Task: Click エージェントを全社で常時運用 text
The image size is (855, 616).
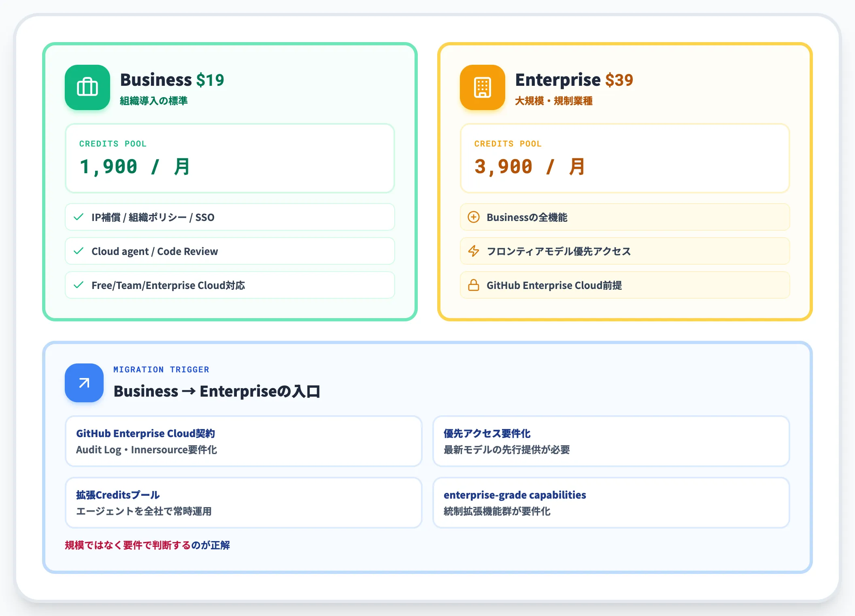Action: coord(144,511)
